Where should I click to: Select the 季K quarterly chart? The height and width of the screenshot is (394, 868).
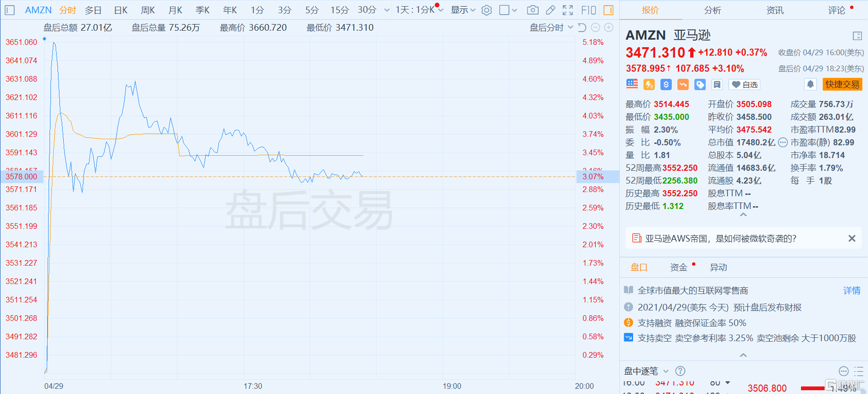pyautogui.click(x=203, y=10)
